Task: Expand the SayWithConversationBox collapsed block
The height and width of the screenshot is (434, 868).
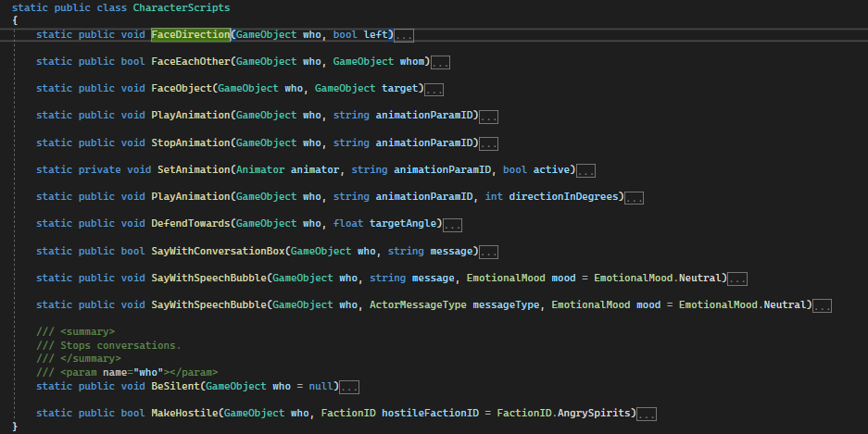Action: point(489,252)
